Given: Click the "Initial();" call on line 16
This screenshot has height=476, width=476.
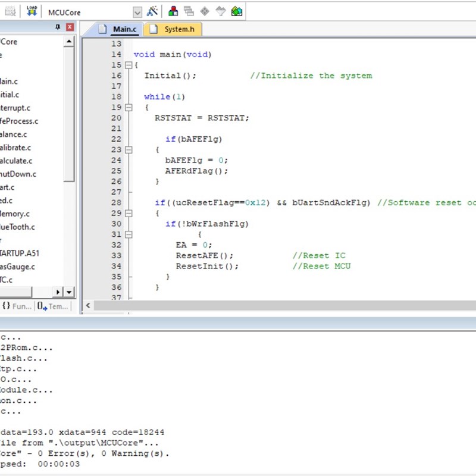Looking at the screenshot, I should 170,76.
